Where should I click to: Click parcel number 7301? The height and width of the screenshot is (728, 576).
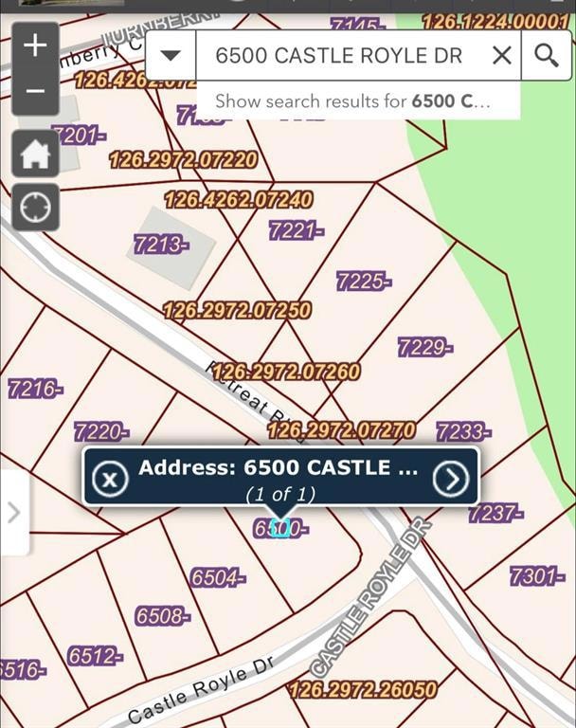coord(537,575)
